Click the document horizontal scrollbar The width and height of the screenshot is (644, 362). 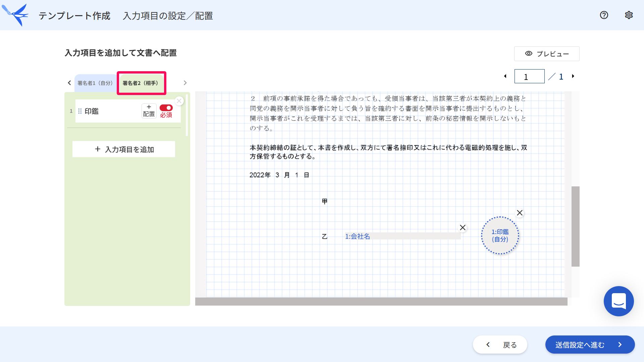(381, 302)
